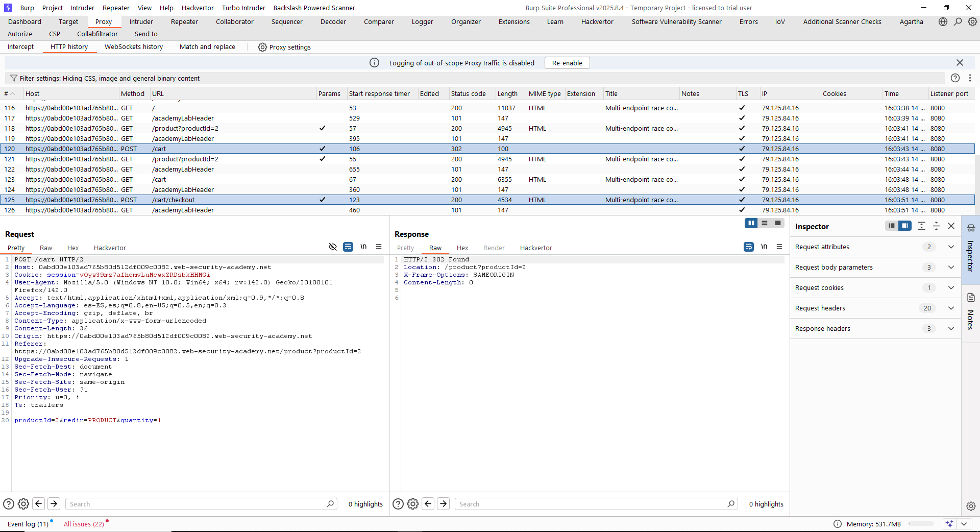This screenshot has height=532, width=980.
Task: Click the filter funnel icon
Action: pos(14,78)
